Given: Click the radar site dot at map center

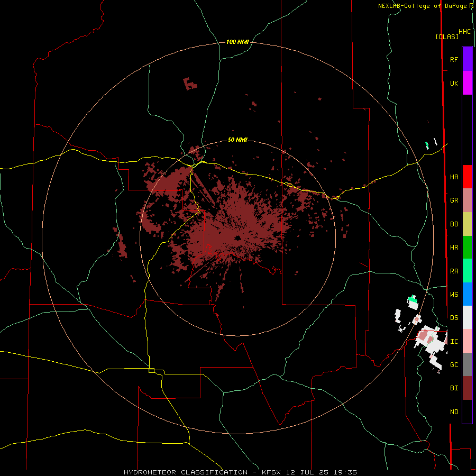Looking at the screenshot, I should point(237,238).
